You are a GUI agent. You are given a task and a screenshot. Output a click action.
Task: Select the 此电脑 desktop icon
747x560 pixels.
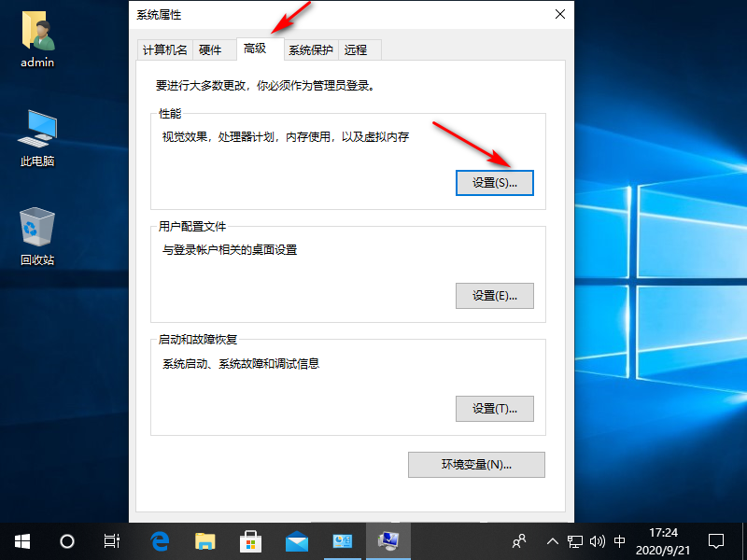[37, 138]
